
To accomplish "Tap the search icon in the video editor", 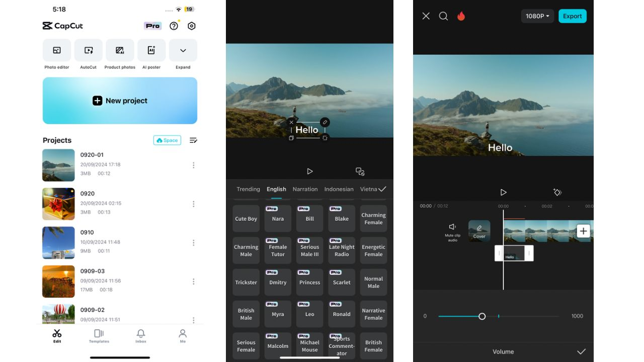I will click(443, 16).
